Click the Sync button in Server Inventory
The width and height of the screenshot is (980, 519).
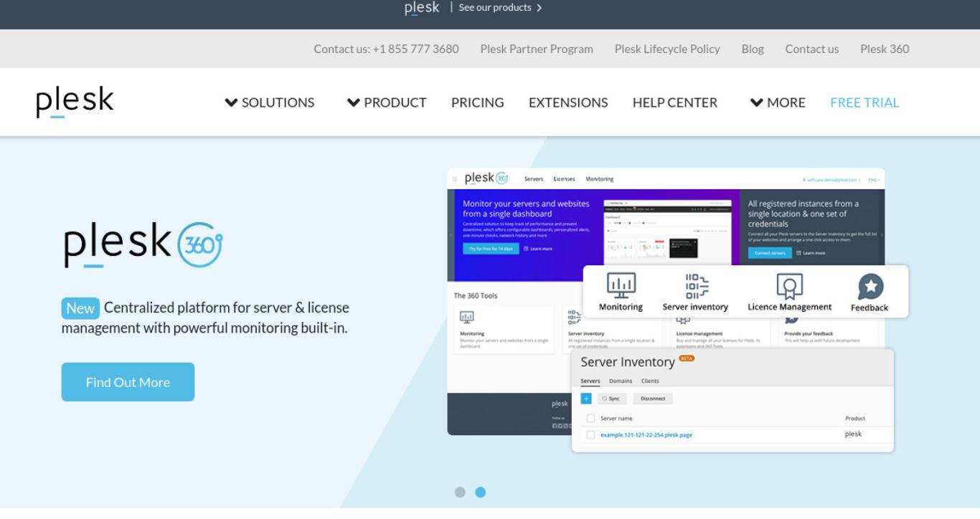tap(613, 399)
